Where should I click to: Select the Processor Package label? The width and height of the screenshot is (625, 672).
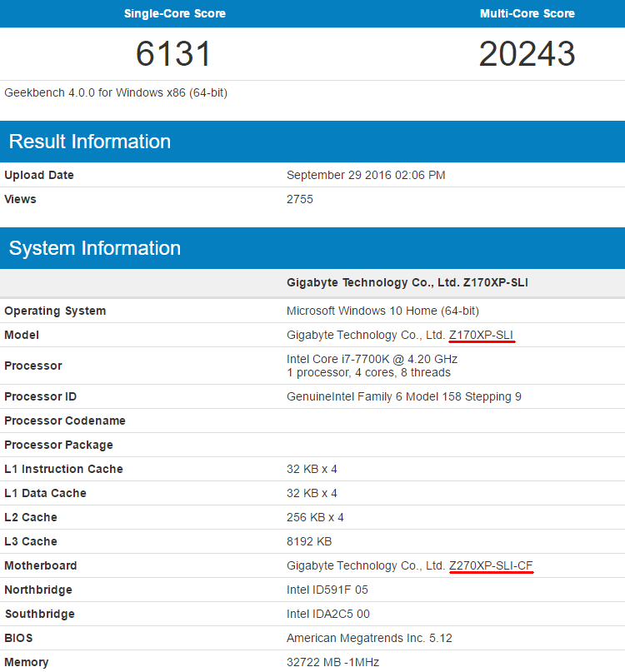click(x=58, y=445)
